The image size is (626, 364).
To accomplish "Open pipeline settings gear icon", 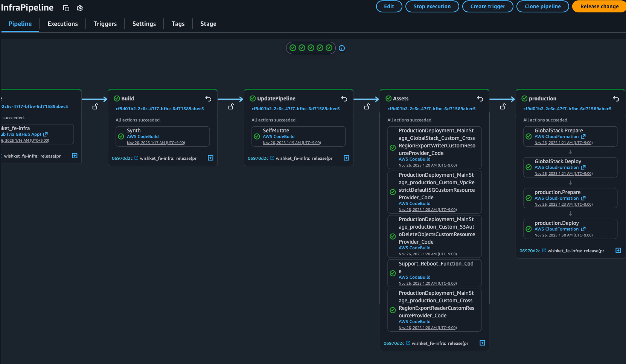I will point(80,8).
